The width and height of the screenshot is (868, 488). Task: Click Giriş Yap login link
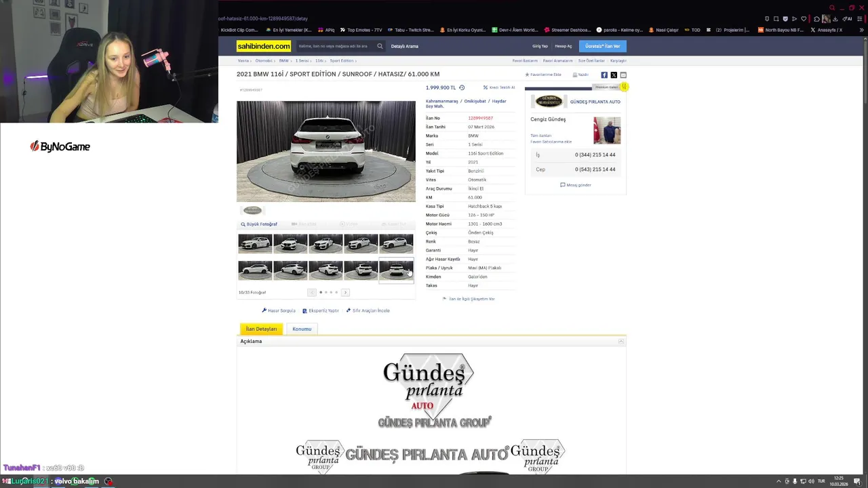click(x=540, y=46)
